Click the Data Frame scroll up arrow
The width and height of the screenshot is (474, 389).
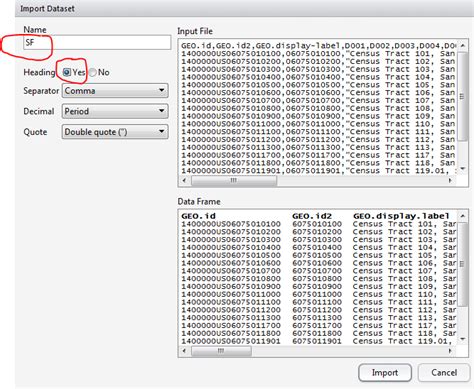pyautogui.click(x=463, y=216)
